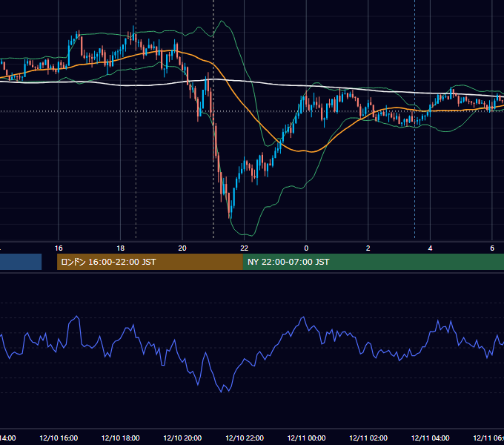Click time axis label 16 on price chart
Viewport: 504px width, 445px height.
pos(59,248)
